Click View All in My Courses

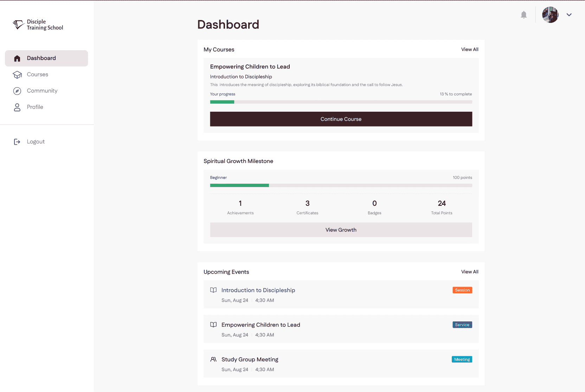(x=470, y=50)
